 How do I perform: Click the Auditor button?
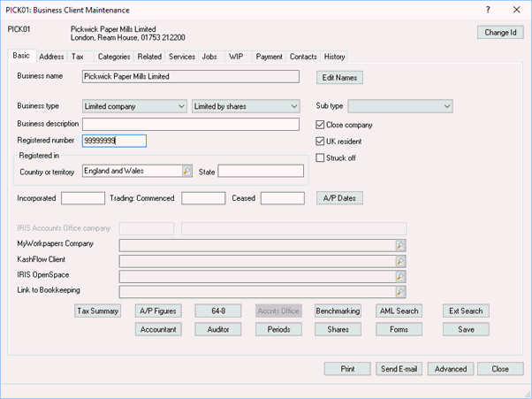[218, 329]
